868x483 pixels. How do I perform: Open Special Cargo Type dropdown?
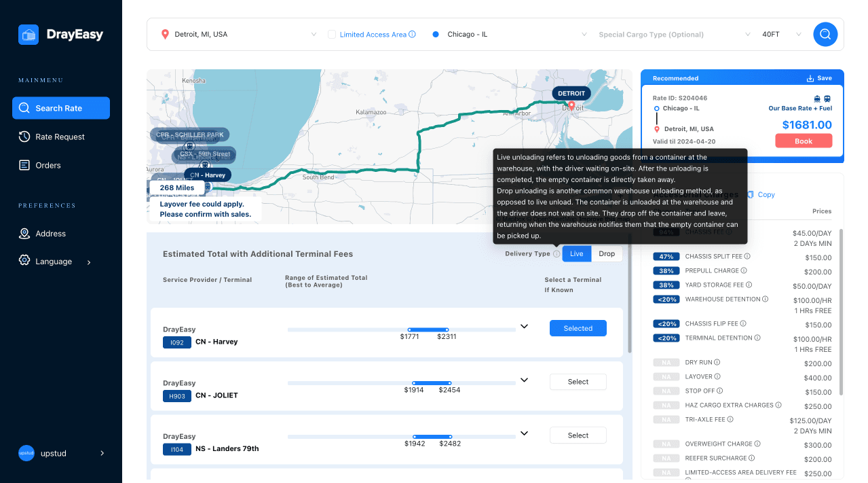coord(675,34)
